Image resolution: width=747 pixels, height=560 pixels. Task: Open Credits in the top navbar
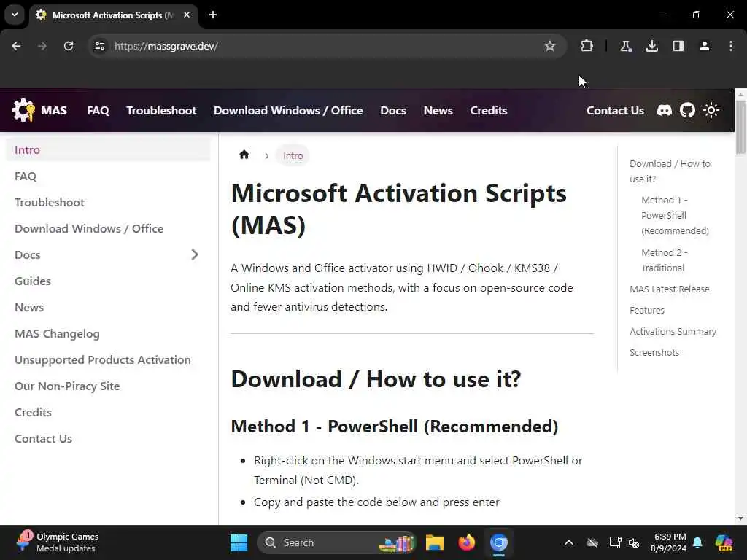[x=488, y=111]
